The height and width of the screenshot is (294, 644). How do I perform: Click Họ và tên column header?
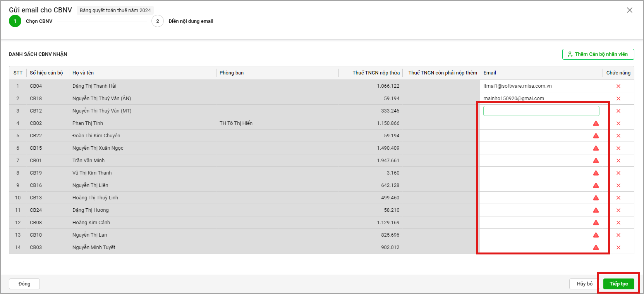click(83, 73)
